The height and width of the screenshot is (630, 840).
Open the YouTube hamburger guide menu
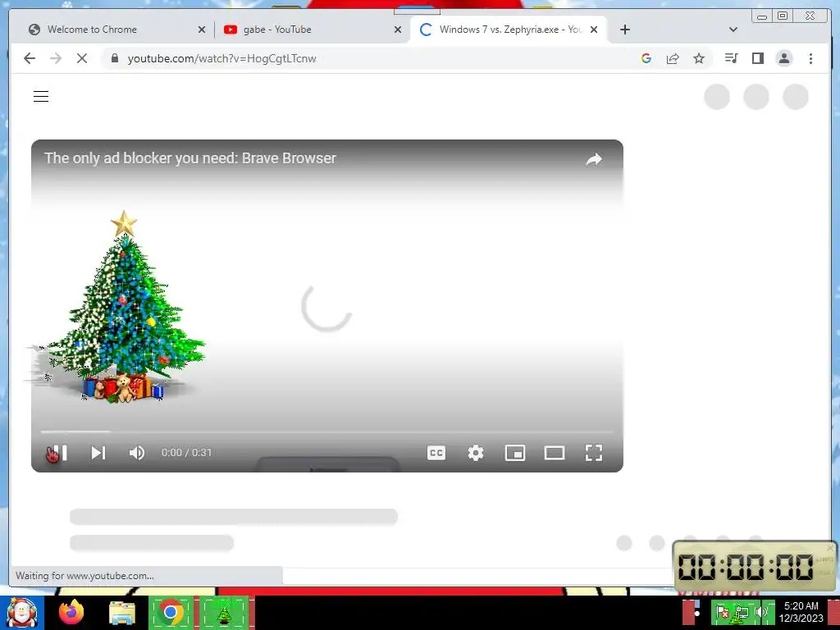(41, 97)
